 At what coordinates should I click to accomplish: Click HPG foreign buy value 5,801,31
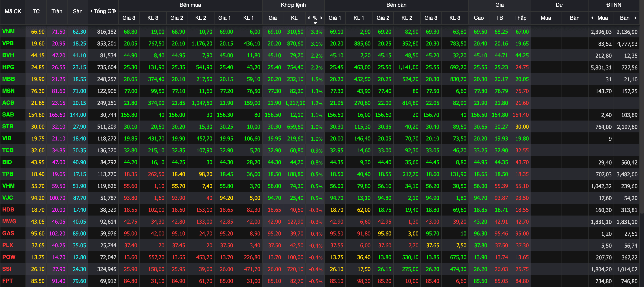pyautogui.click(x=601, y=67)
